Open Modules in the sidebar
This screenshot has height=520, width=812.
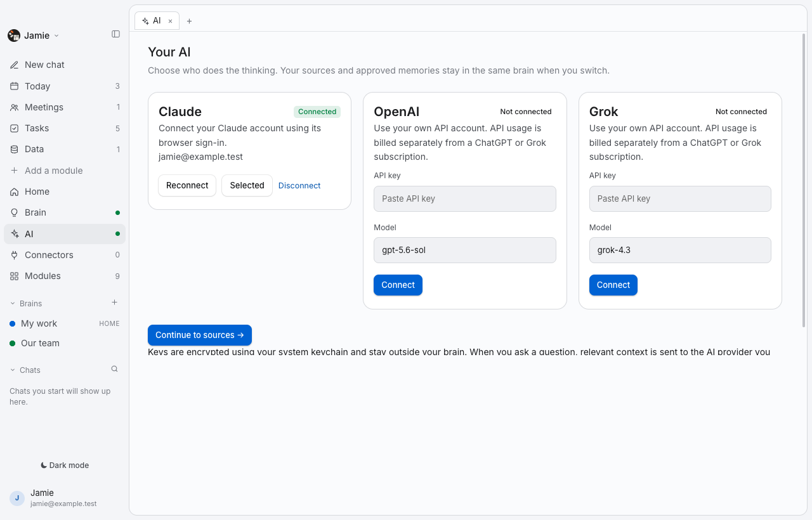coord(65,276)
